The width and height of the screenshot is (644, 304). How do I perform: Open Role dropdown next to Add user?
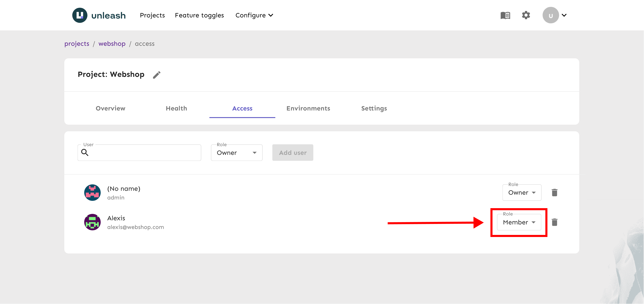point(236,153)
